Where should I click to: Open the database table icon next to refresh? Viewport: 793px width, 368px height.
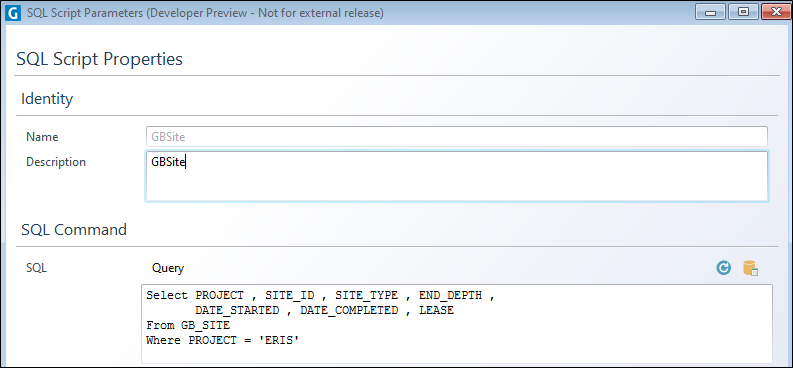[x=750, y=268]
